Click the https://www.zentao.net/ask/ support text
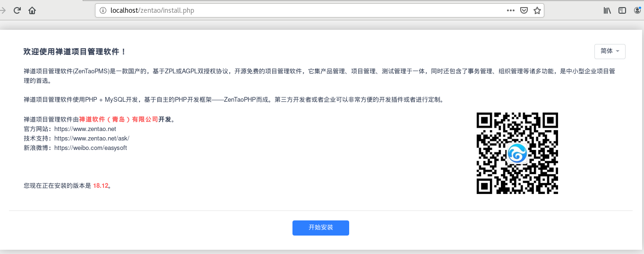The height and width of the screenshot is (254, 644). click(92, 138)
